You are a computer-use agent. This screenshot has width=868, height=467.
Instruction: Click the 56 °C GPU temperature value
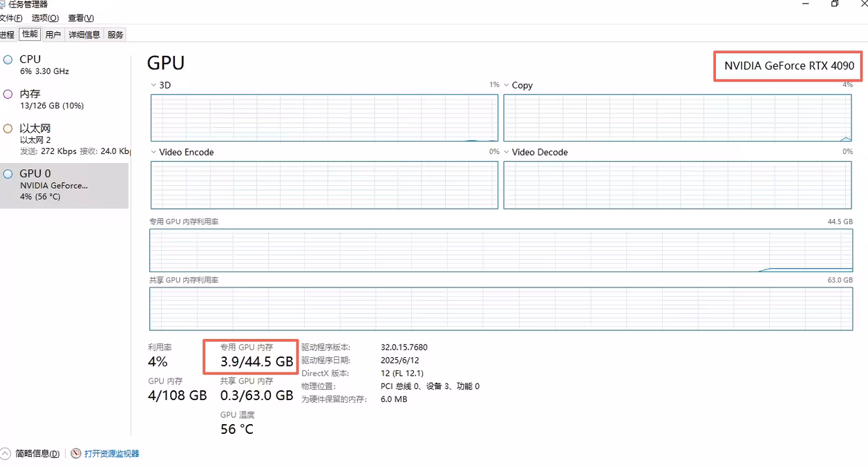click(x=237, y=429)
